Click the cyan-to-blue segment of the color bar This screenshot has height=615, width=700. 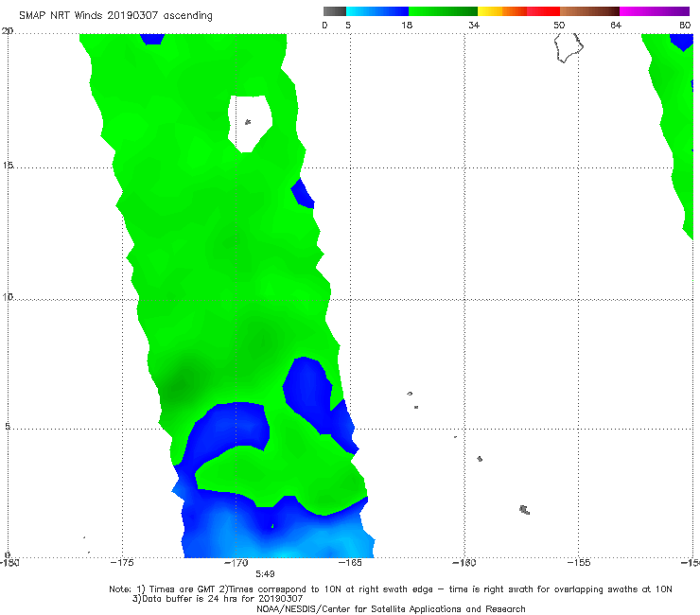tap(377, 11)
